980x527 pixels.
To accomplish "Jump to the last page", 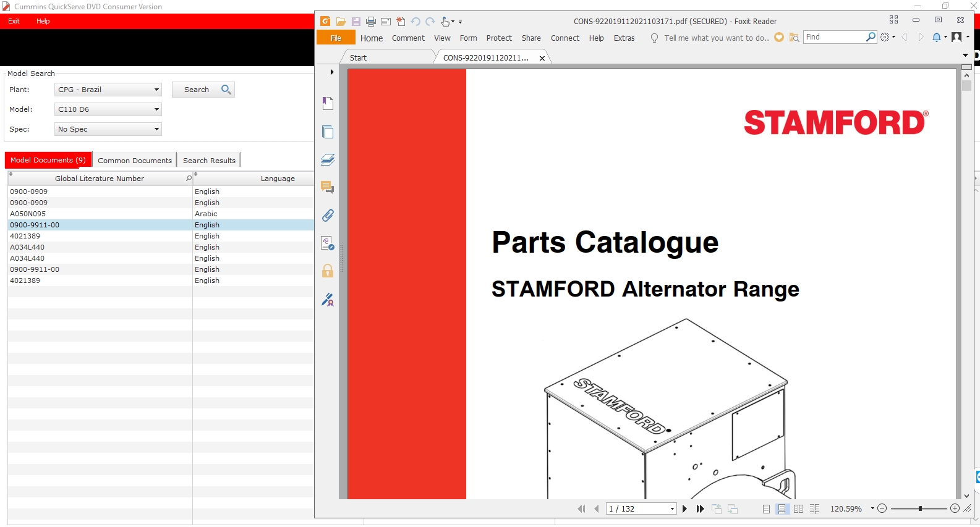I will (x=700, y=508).
